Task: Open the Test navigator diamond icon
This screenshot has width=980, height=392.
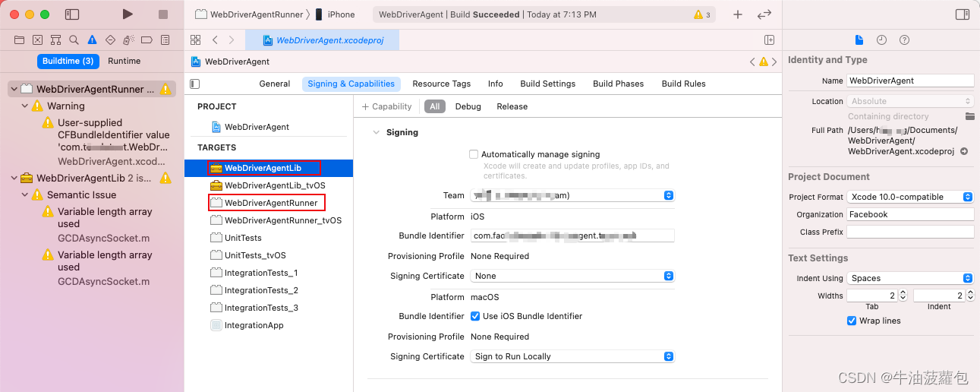Action: pyautogui.click(x=110, y=40)
